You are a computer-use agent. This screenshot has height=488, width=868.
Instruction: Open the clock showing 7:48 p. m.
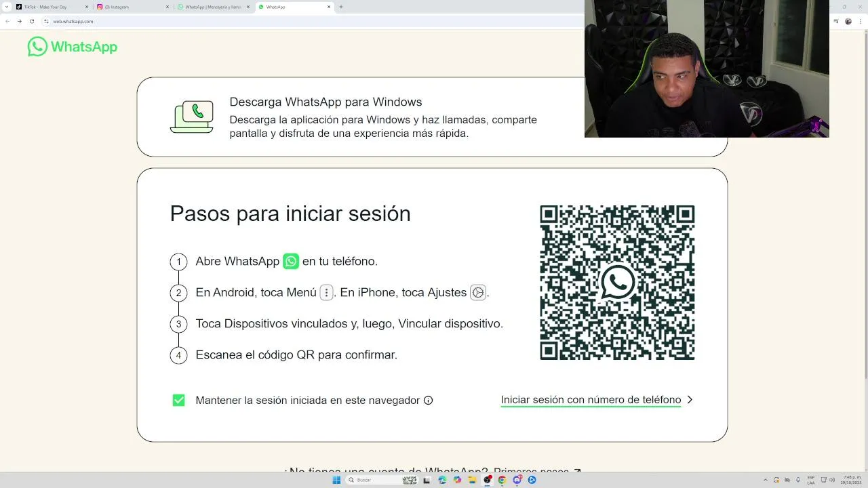click(851, 480)
